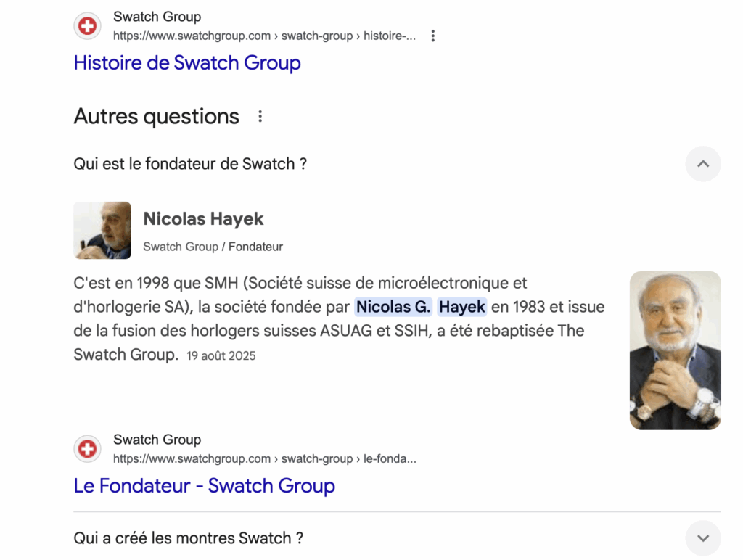
Task: Click the Swatch Group favicon above Histoire link
Action: 87,25
